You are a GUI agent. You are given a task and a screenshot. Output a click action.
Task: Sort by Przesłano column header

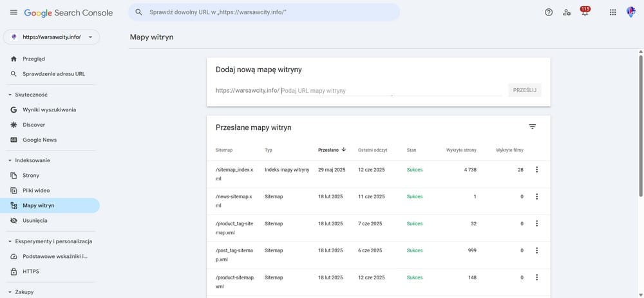click(332, 150)
